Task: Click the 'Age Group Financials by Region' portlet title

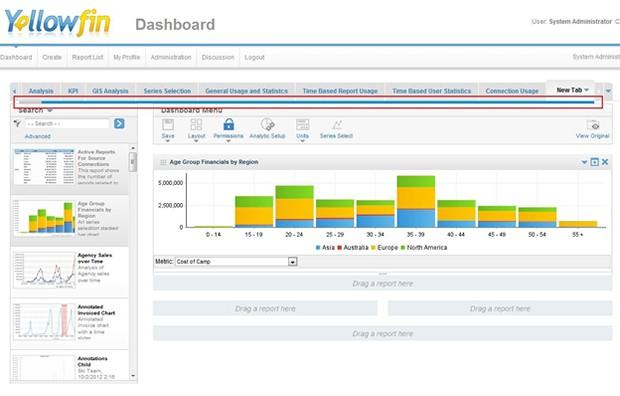Action: click(x=214, y=162)
